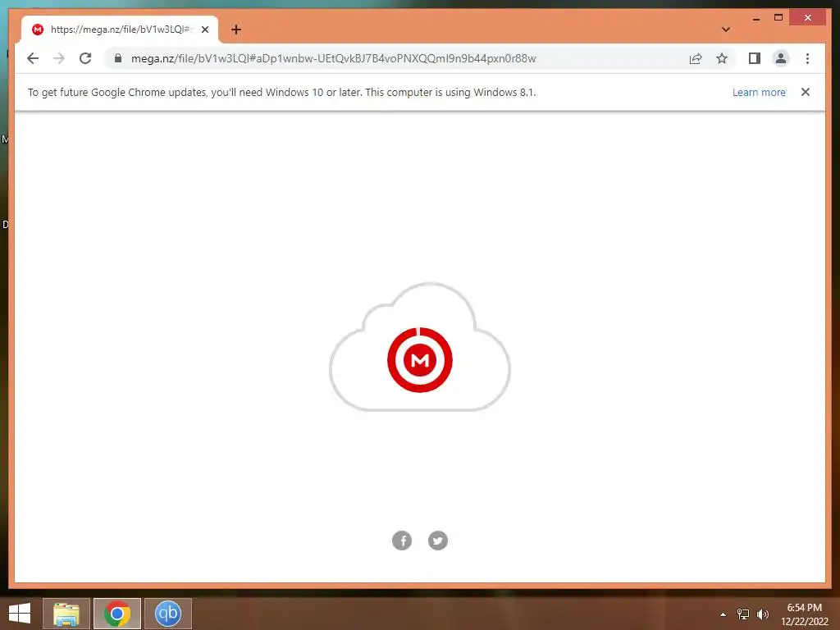Click the browser forward arrow
840x630 pixels.
pyautogui.click(x=59, y=58)
